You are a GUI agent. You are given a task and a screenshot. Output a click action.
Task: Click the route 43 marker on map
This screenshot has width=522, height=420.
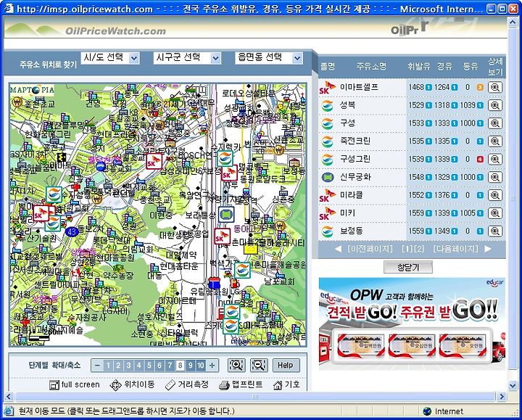coord(72,231)
